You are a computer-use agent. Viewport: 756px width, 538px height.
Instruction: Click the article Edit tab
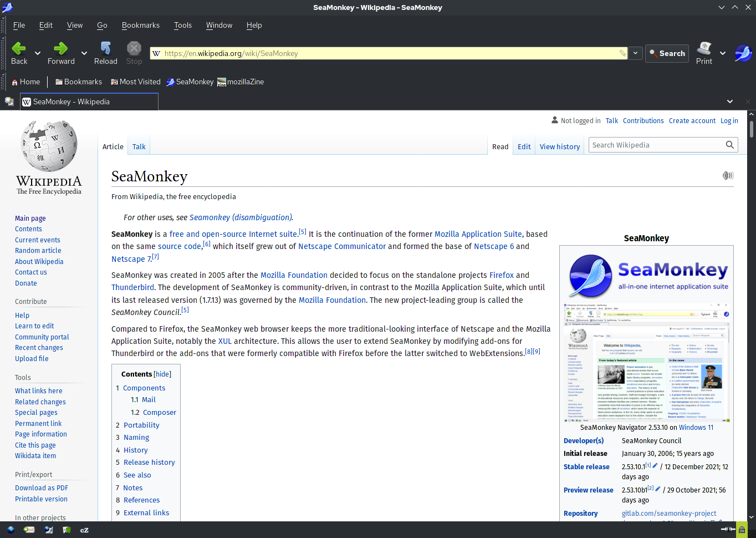click(x=524, y=146)
